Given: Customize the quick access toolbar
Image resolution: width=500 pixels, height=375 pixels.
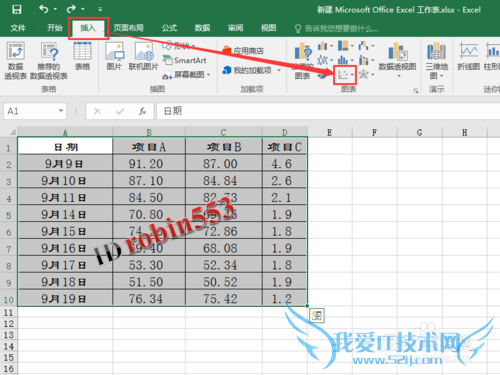Looking at the screenshot, I should 100,9.
